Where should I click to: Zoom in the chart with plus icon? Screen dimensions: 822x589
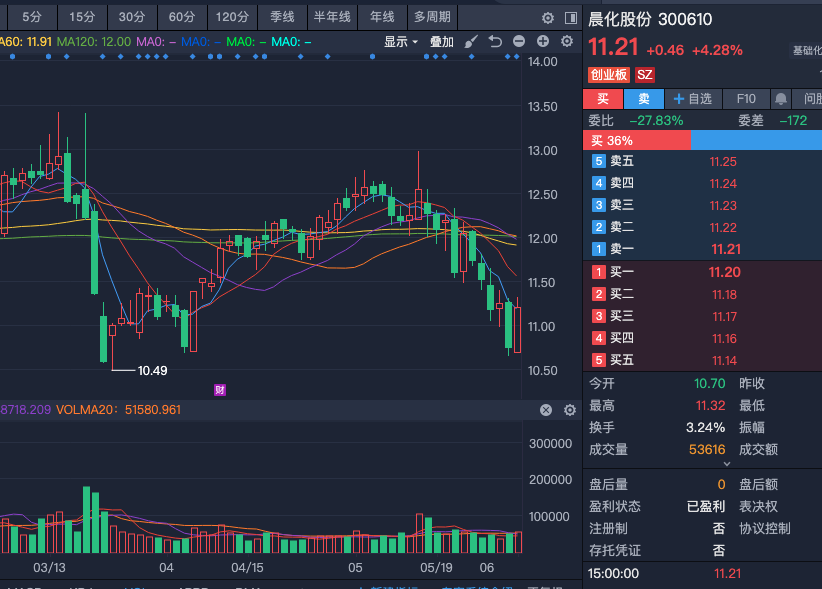[x=543, y=41]
